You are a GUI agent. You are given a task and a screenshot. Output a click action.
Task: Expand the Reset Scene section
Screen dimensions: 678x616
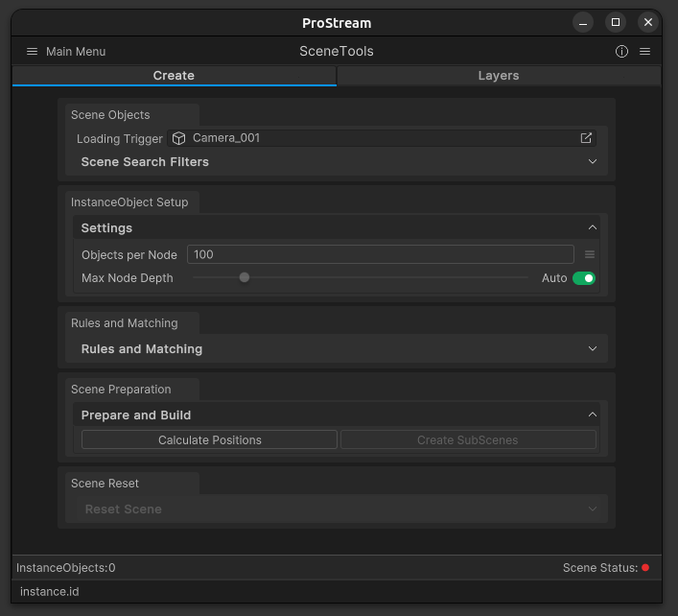(x=593, y=509)
